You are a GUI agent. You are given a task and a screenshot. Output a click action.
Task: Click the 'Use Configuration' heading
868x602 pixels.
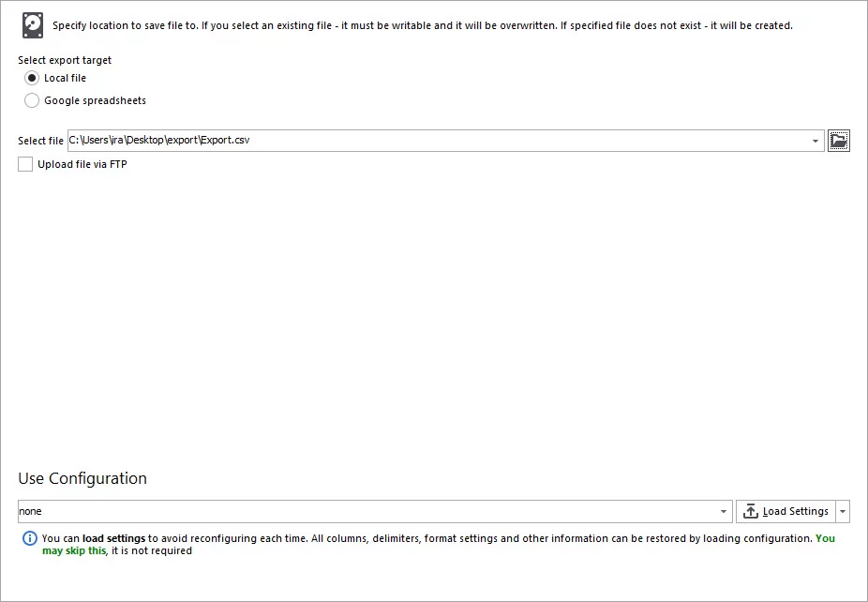click(82, 478)
